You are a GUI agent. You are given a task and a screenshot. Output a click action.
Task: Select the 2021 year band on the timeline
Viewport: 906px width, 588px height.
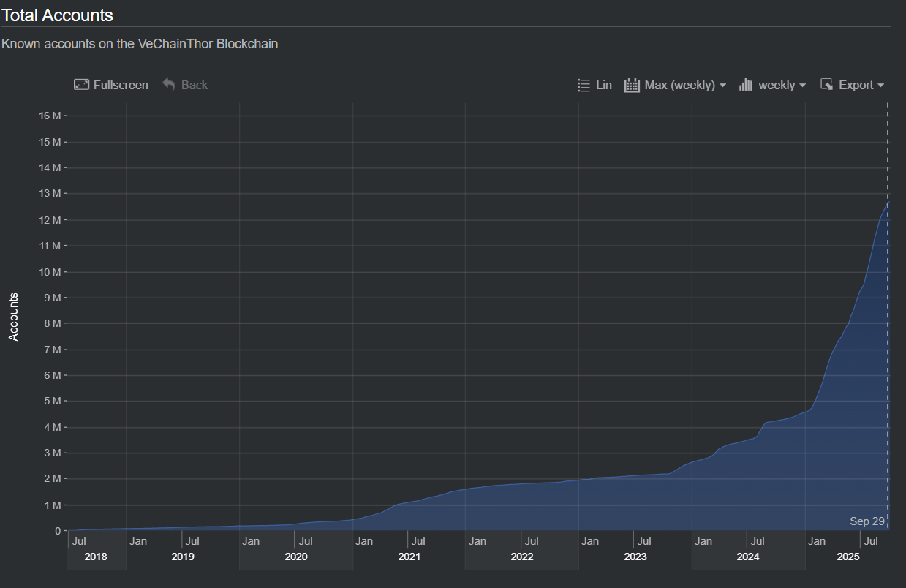pos(409,557)
